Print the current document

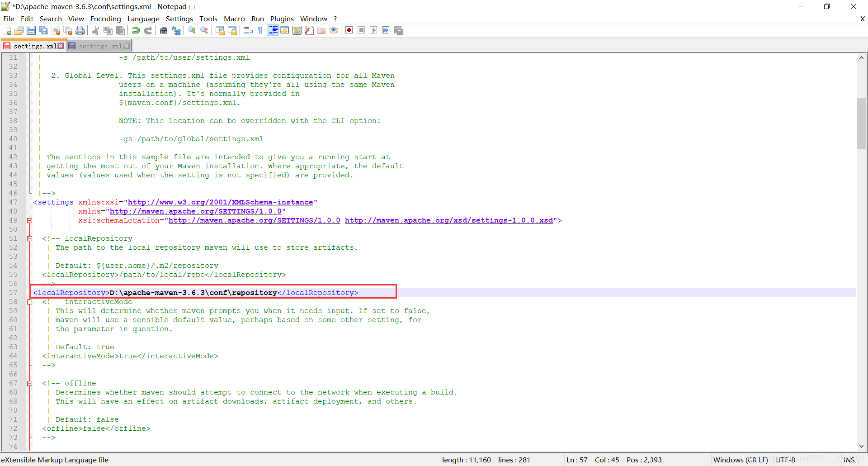(x=80, y=30)
